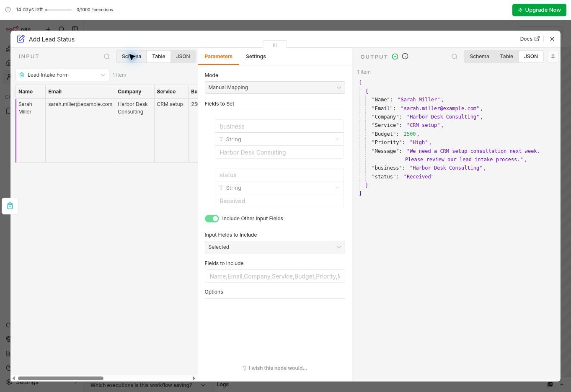Switch input view to Table

[x=159, y=57]
